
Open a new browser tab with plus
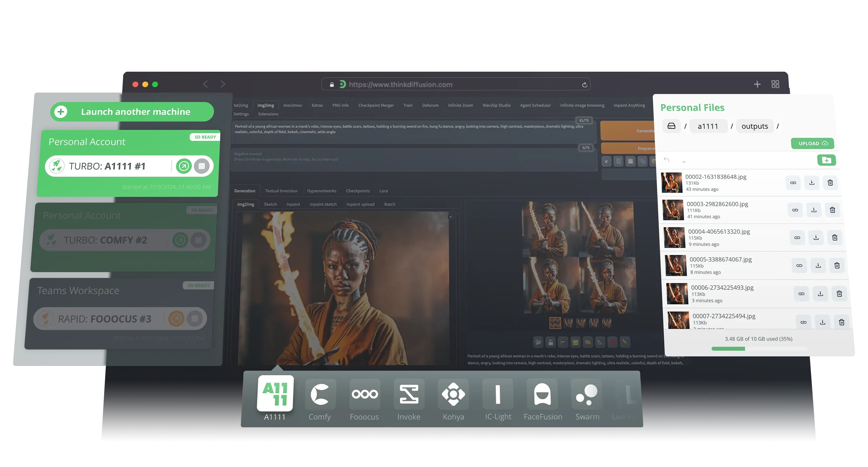point(757,84)
